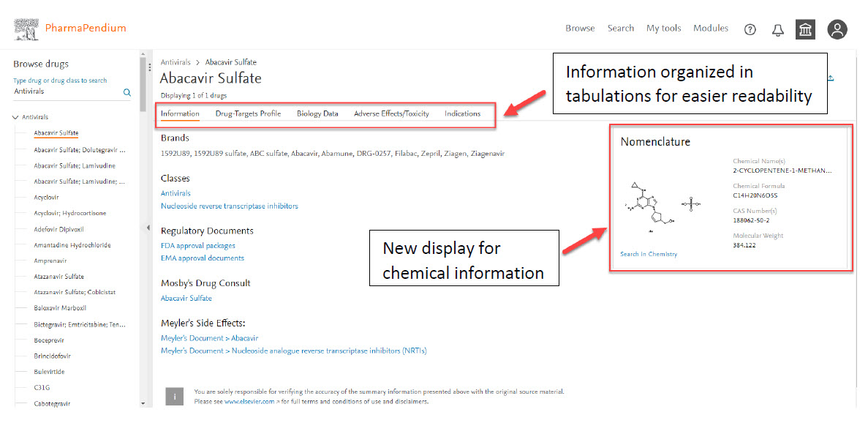Click the sidebar scrollbar down arrow

click(143, 403)
